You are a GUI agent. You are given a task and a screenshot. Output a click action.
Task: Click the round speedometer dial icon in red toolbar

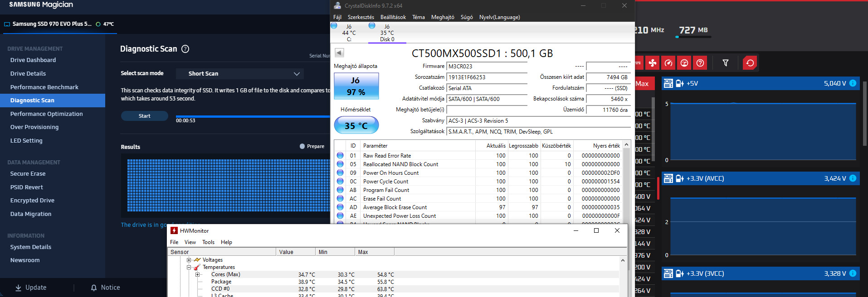click(684, 63)
